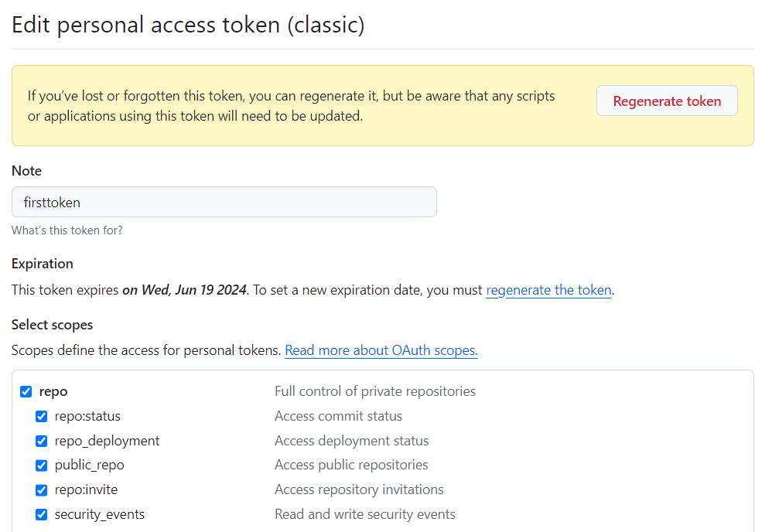
Task: Untick the public_repo checkbox
Action: [x=42, y=465]
